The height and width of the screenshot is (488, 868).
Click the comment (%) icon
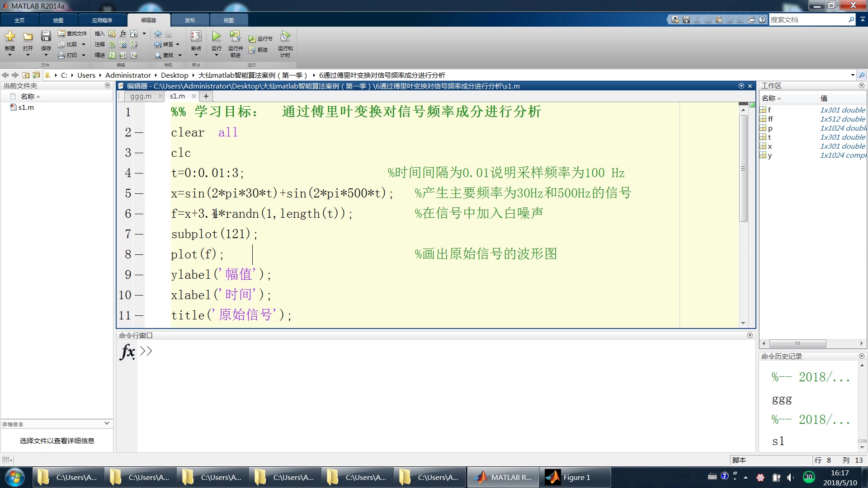click(112, 44)
